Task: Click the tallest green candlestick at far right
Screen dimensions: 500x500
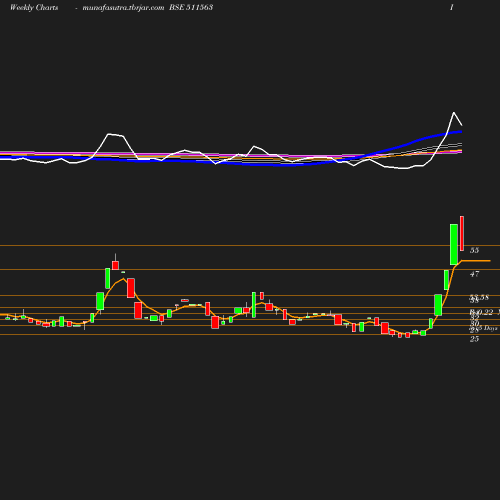Action: [x=454, y=245]
